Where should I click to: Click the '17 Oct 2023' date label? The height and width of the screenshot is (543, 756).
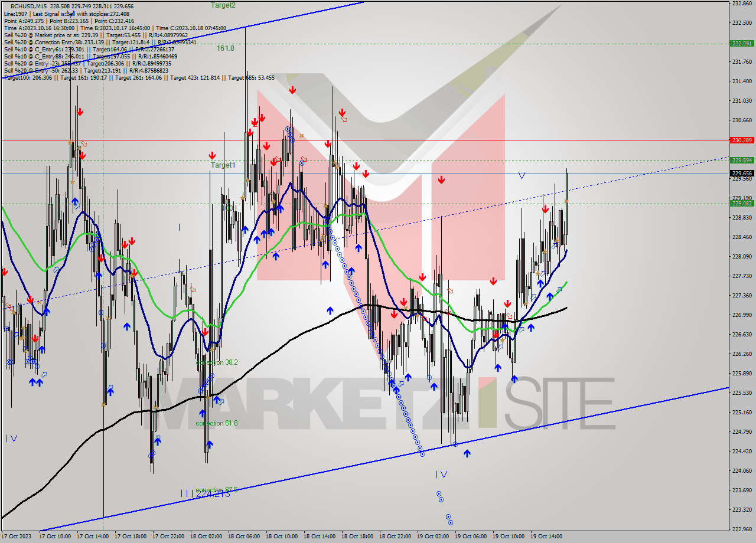coord(17,537)
